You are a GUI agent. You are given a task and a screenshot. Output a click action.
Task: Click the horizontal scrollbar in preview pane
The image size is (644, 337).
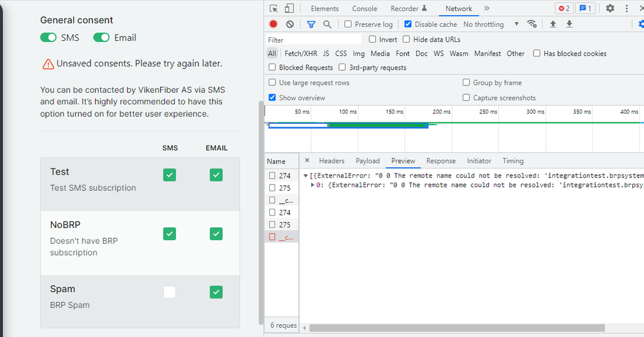pos(458,328)
